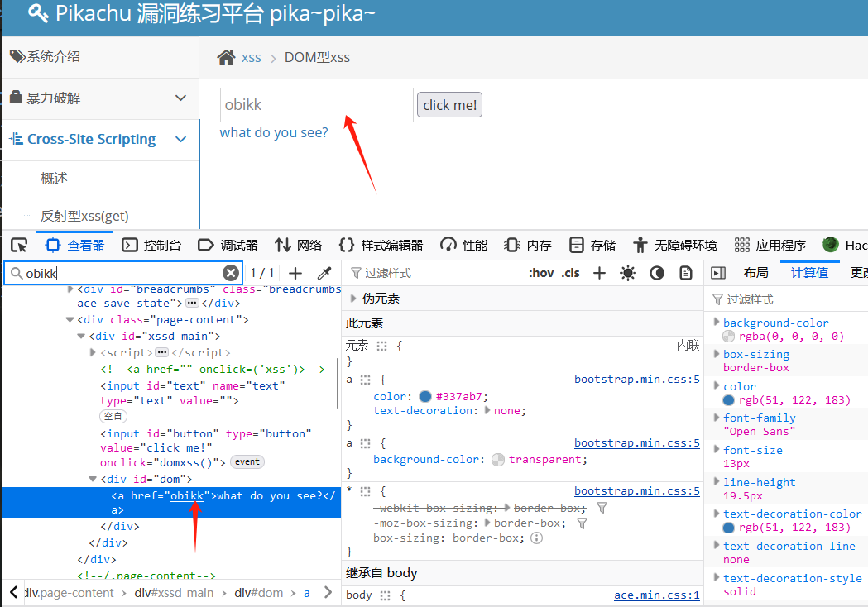Viewport: 868px width, 607px height.
Task: Toggle the :hov pseudo-class panel
Action: (541, 273)
